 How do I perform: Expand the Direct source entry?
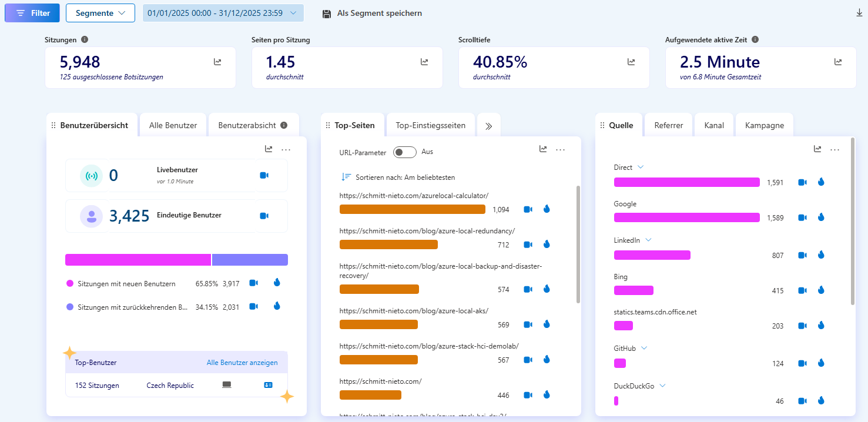pos(641,168)
